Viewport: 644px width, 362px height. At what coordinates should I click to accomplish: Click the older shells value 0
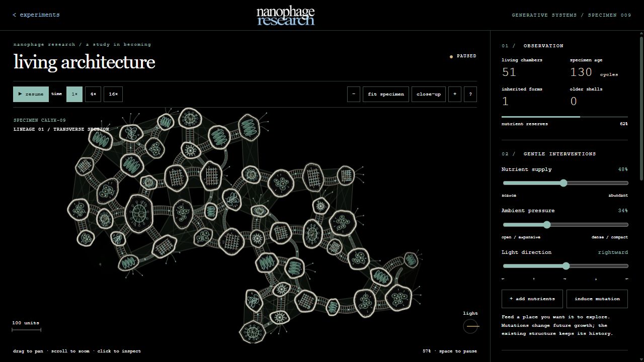pos(574,102)
